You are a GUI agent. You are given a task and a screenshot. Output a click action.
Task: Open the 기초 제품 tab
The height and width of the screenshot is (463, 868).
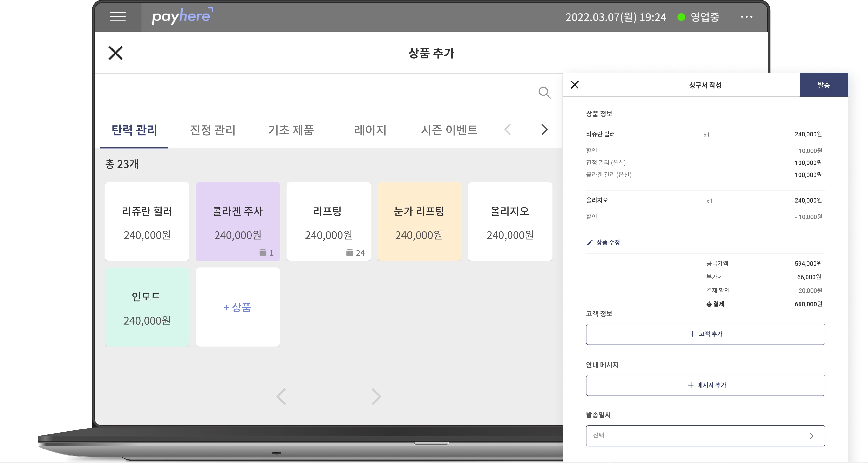pos(291,130)
